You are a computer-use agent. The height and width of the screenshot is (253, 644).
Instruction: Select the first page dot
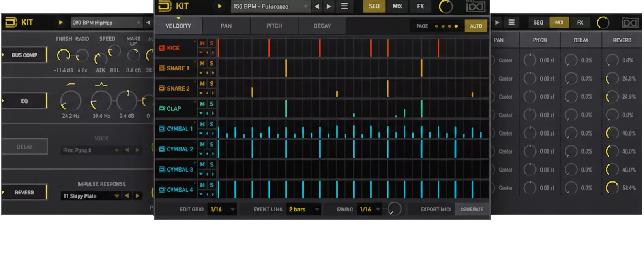[x=436, y=26]
